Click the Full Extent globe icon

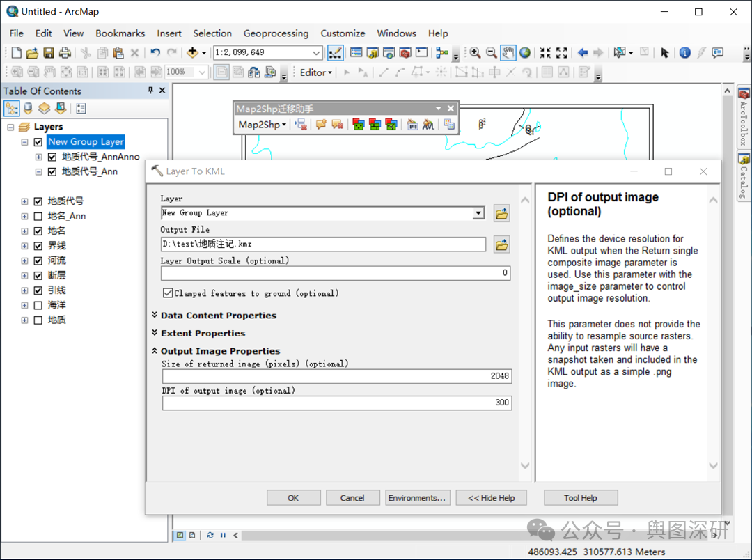click(525, 53)
